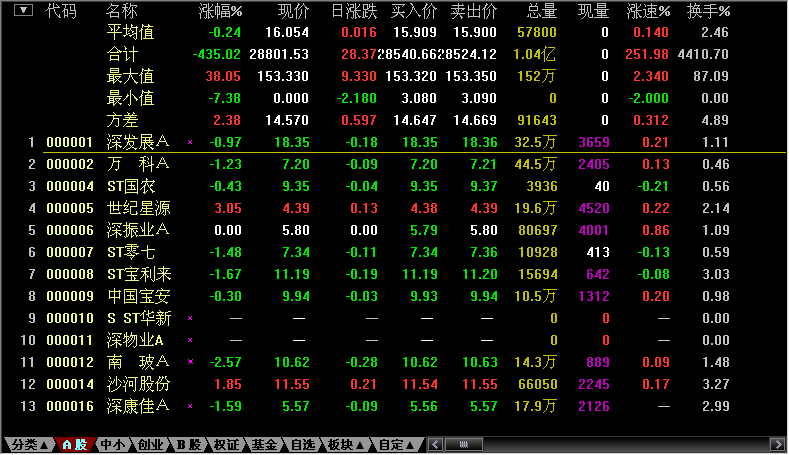This screenshot has height=455, width=789.
Task: Switch to the 权证 tab
Action: point(226,445)
